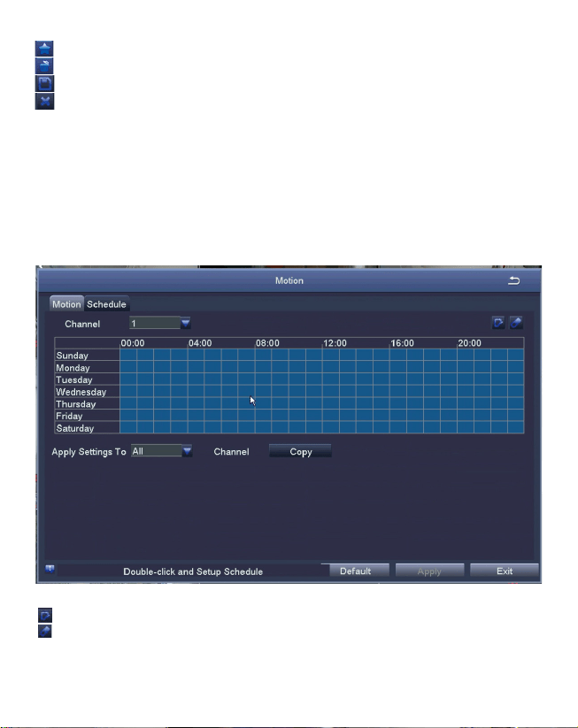Open the Apply Settings To dropdown arrow
The image size is (578, 728).
point(187,451)
